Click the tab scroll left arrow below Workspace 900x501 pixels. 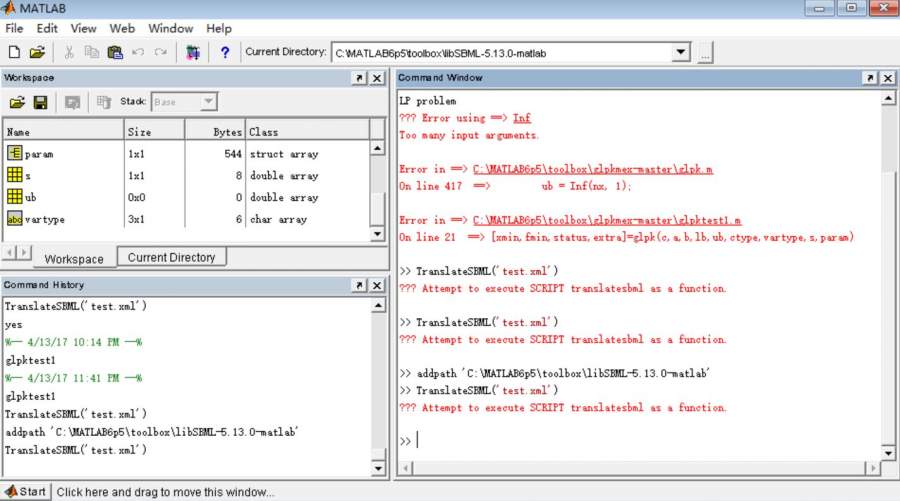point(10,252)
